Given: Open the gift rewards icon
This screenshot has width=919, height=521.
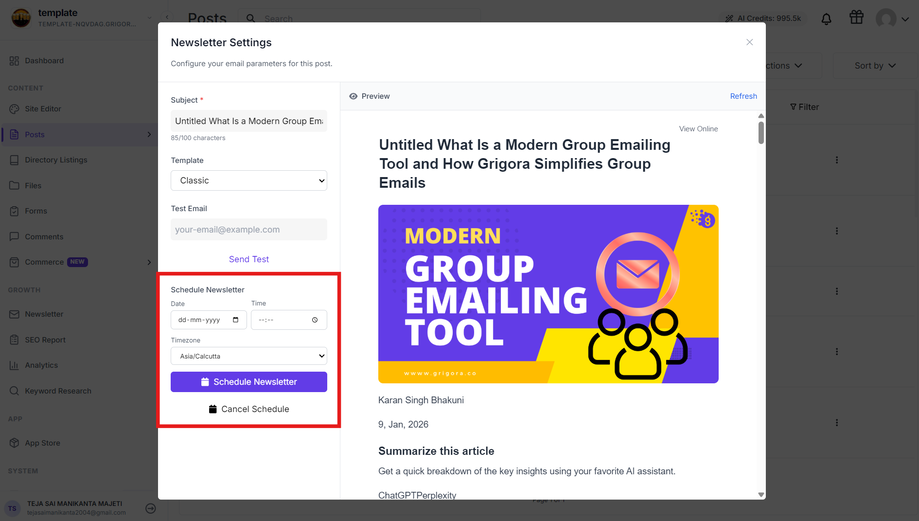Looking at the screenshot, I should (856, 18).
